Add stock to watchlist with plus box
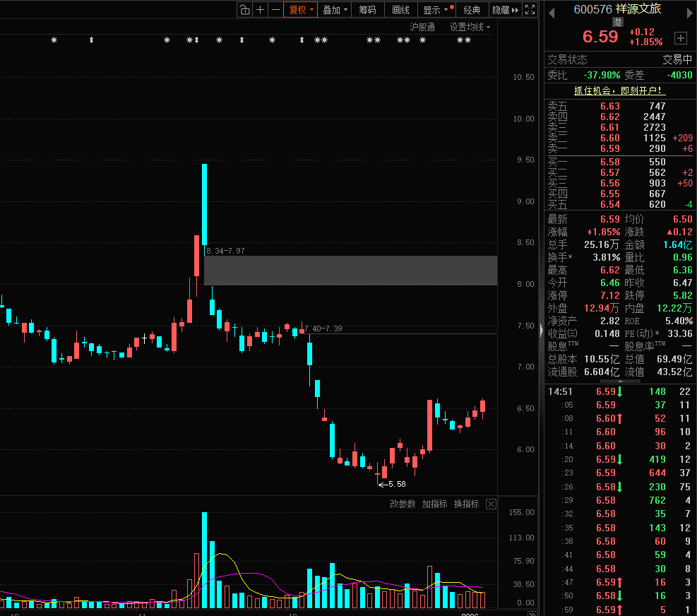The height and width of the screenshot is (616, 697). click(680, 37)
